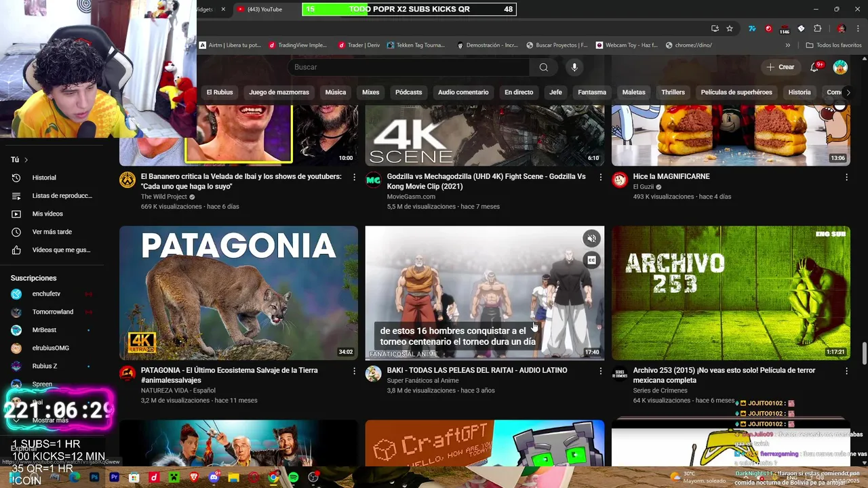This screenshot has height=488, width=868.
Task: Open options menu for Godzilla vs Mechagodzilla video
Action: tap(600, 177)
